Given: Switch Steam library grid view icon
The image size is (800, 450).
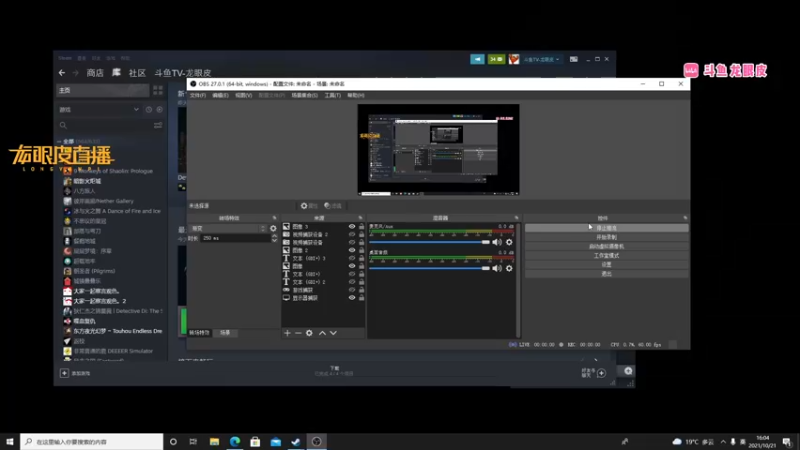Looking at the screenshot, I should click(158, 90).
